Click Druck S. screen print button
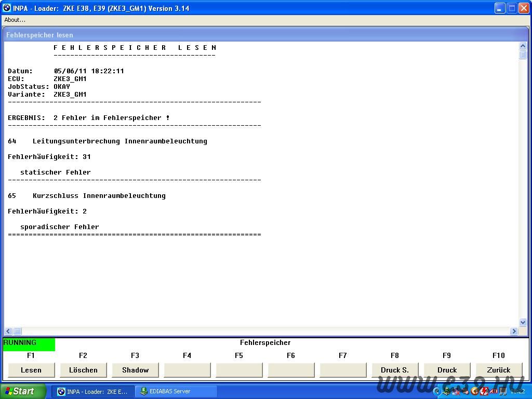Screen dimensions: 532x399 [395, 370]
